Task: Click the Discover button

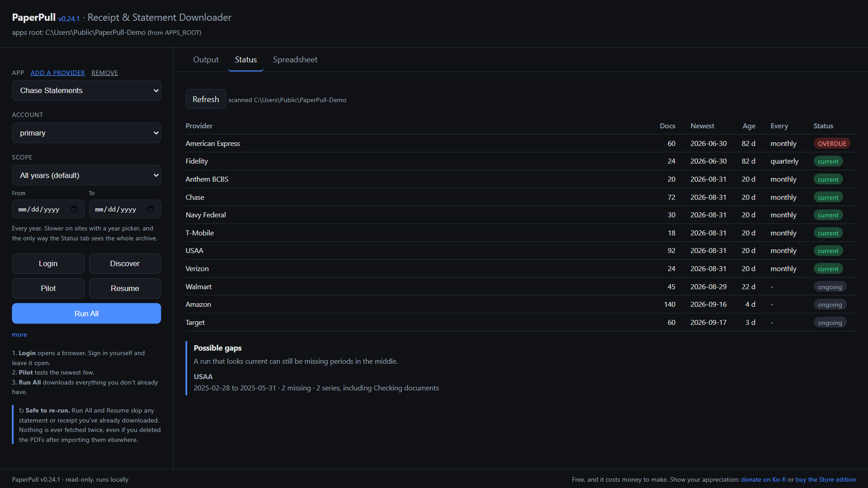Action: pos(125,263)
